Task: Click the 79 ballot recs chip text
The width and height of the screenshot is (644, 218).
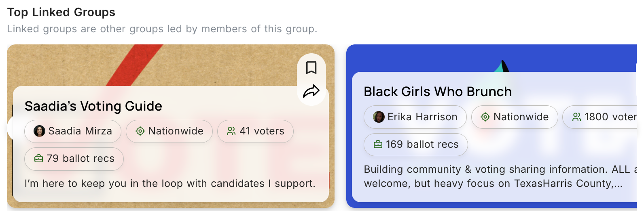Action: point(80,159)
